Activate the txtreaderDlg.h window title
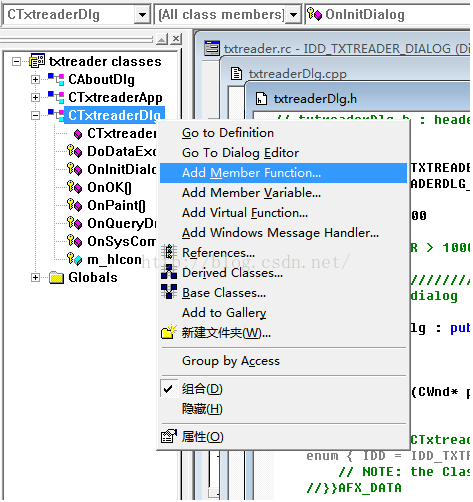 315,99
